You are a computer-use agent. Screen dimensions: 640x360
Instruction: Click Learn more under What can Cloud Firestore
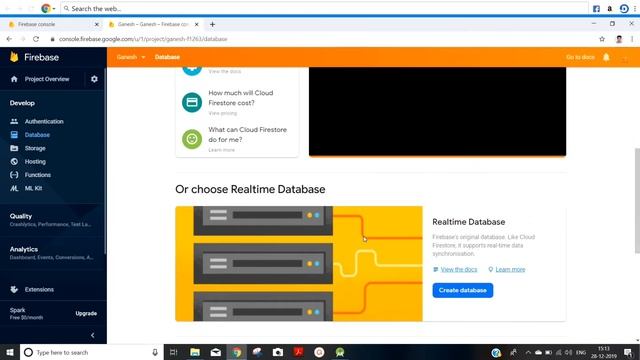(x=222, y=150)
